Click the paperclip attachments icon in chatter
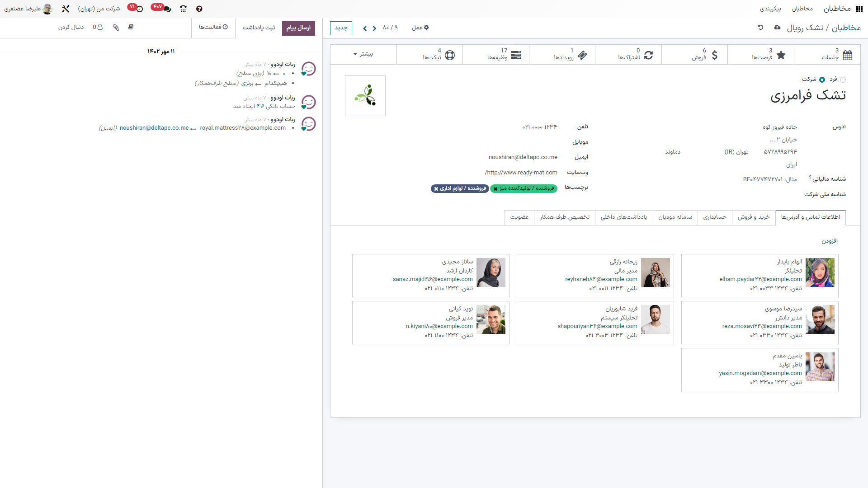This screenshot has width=868, height=488. pos(116,28)
